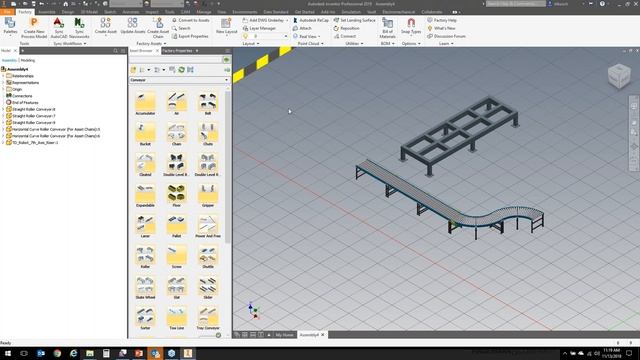The image size is (640, 360).
Task: Open Bill of Materials
Action: [x=387, y=28]
